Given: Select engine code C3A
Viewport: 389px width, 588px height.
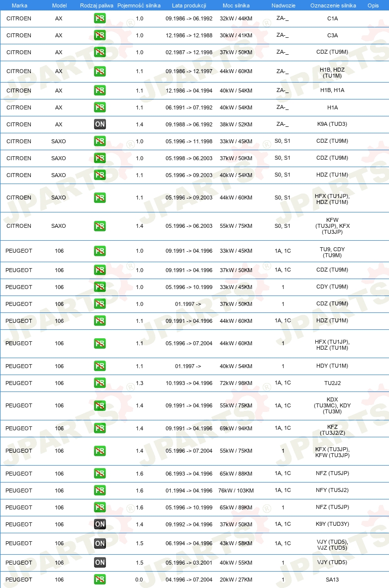Looking at the screenshot, I should click(x=332, y=35).
